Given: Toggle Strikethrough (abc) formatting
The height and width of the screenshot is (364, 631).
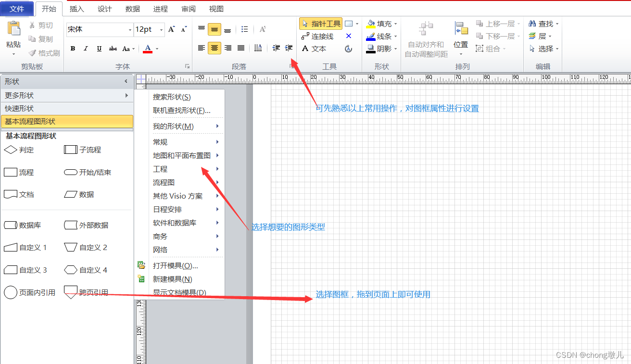Looking at the screenshot, I should point(113,49).
